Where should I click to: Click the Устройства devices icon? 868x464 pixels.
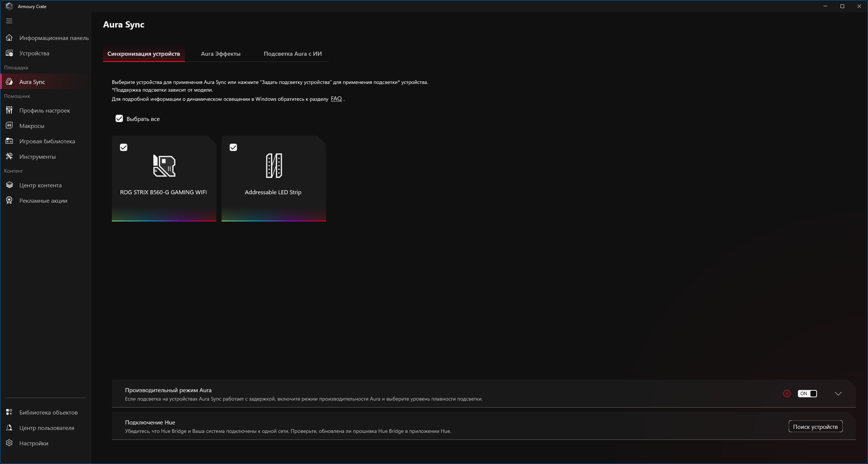tap(9, 53)
